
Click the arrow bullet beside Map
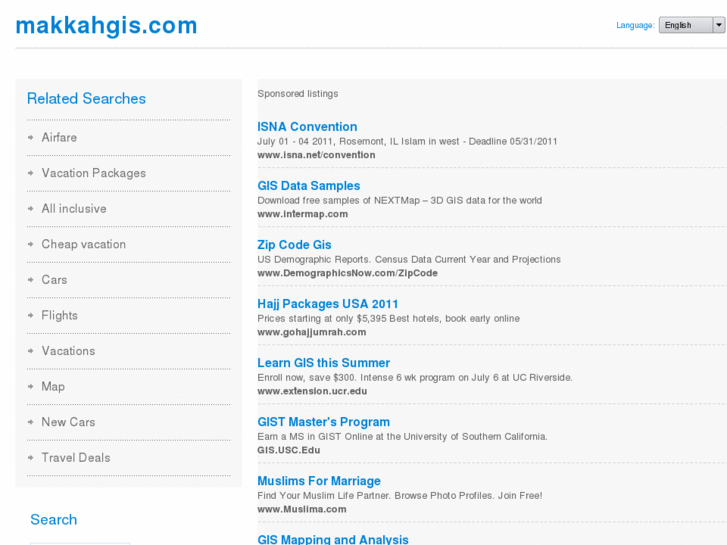click(31, 387)
